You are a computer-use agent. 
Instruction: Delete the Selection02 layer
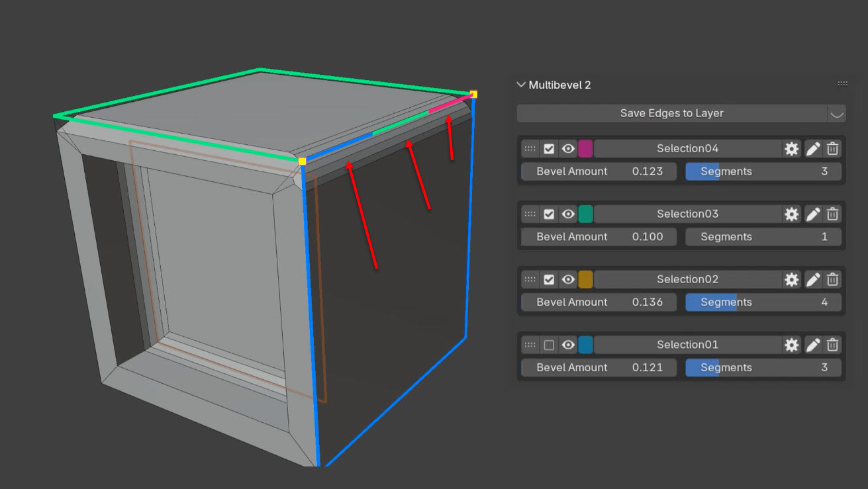pos(833,280)
